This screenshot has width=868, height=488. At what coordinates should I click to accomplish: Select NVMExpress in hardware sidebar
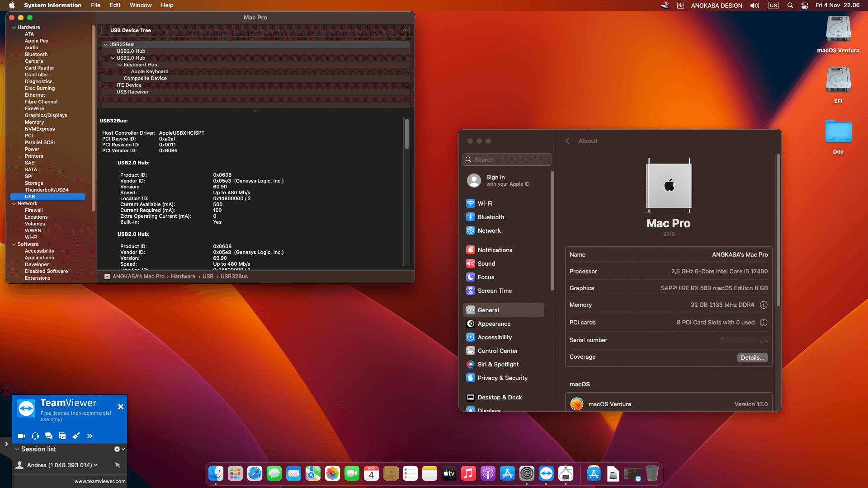(x=40, y=129)
